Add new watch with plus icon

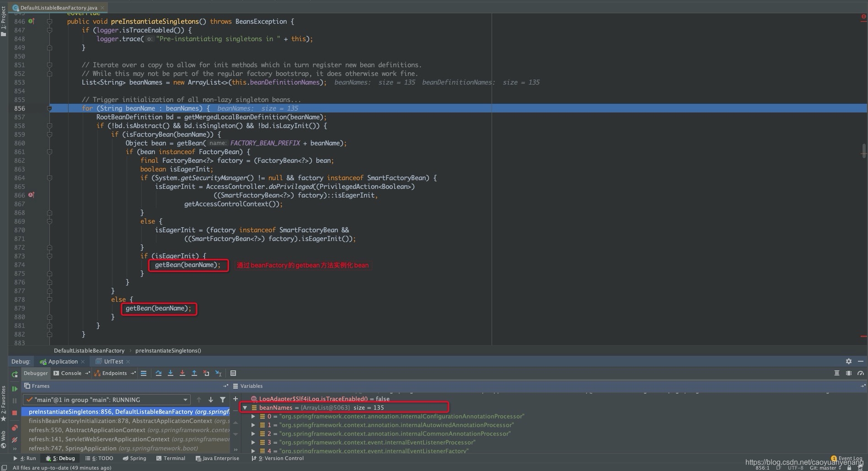[236, 399]
